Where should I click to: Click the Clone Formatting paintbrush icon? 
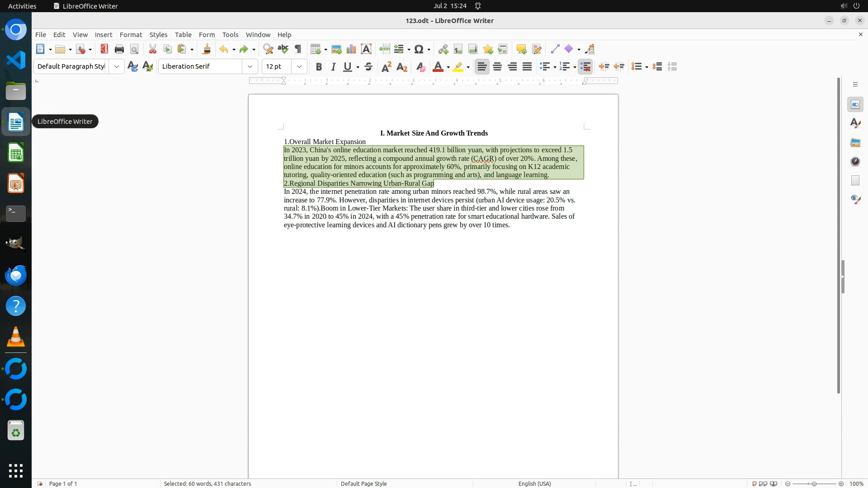[x=207, y=49]
